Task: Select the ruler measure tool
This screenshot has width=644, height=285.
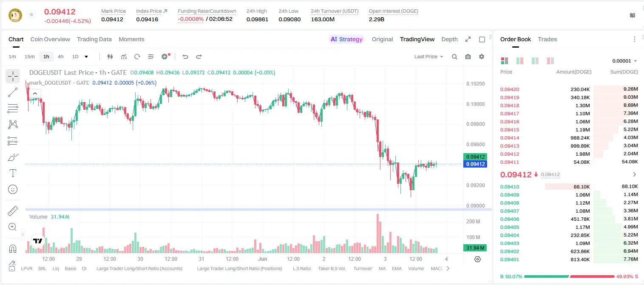Action: [x=13, y=211]
